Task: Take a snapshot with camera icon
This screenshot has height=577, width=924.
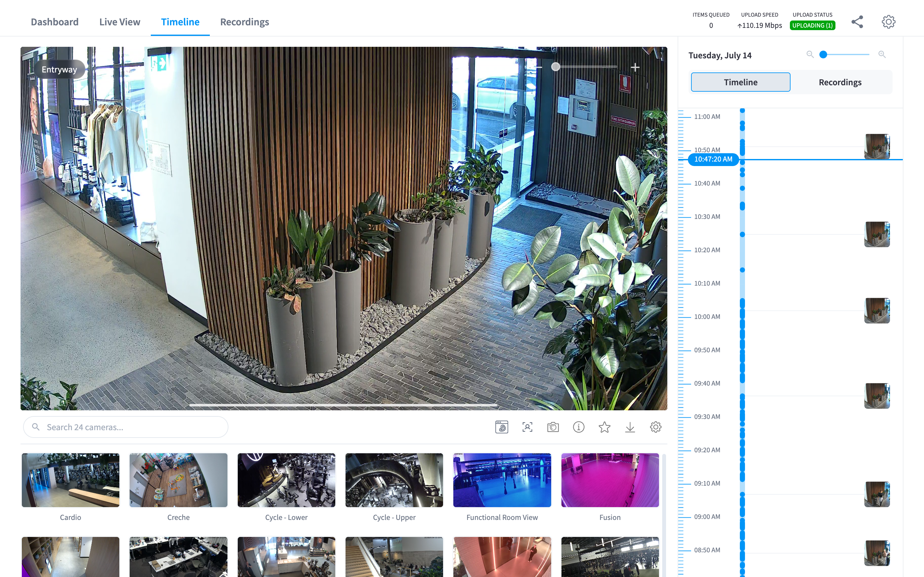Action: [x=553, y=427]
